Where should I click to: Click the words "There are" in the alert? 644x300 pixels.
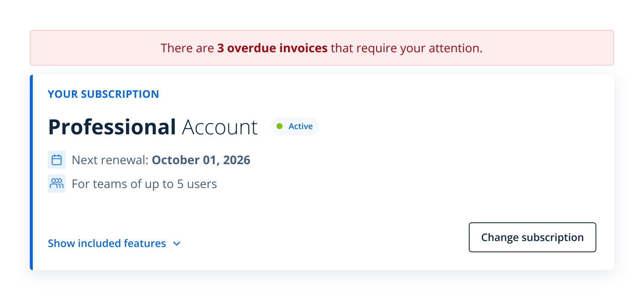click(x=187, y=48)
